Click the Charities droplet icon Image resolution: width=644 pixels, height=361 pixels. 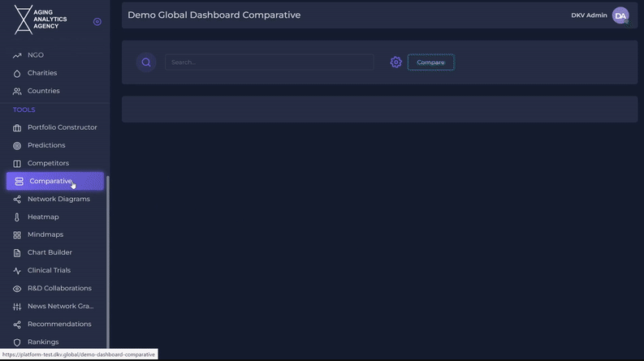click(x=17, y=73)
